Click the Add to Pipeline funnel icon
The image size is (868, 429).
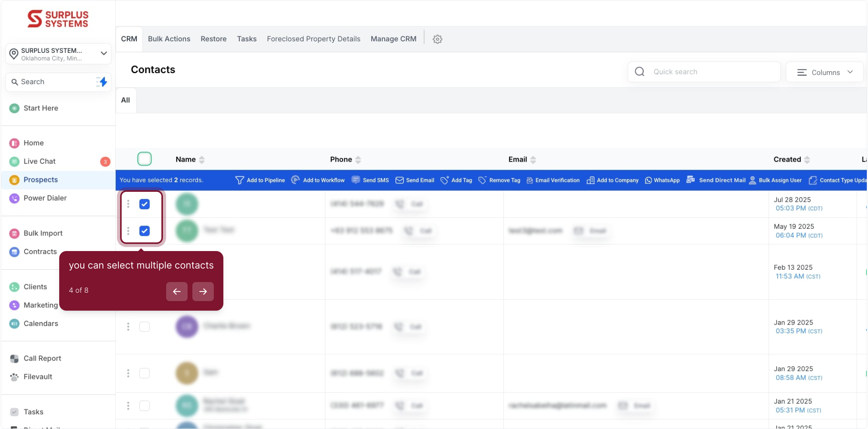pos(239,180)
